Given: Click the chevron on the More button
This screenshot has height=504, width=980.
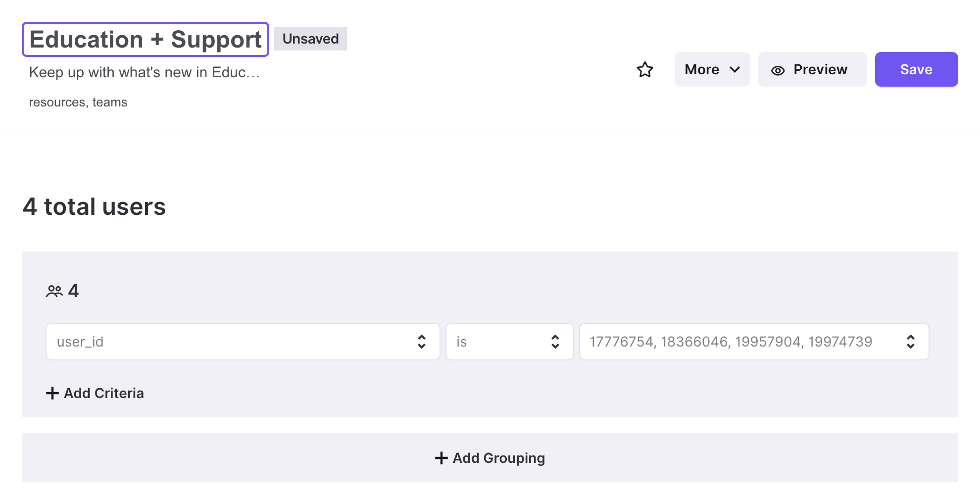Looking at the screenshot, I should click(735, 70).
